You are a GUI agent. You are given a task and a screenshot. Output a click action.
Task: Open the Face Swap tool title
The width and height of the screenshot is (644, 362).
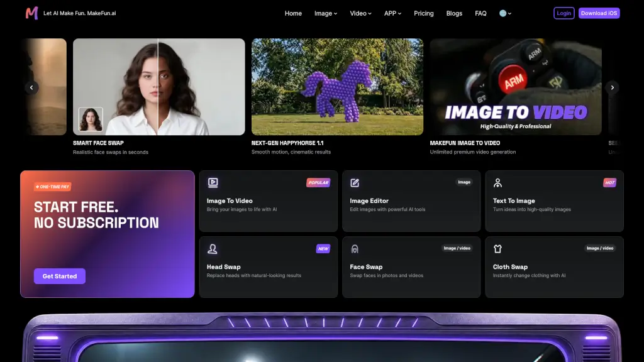366,266
